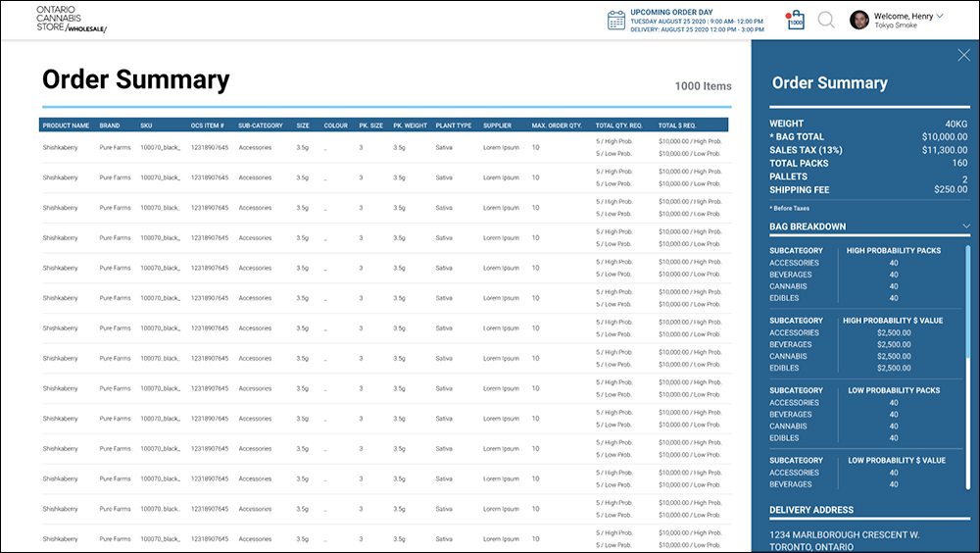Click the side panel vertical scrollbar
Screen dimensions: 980x553
point(968,368)
